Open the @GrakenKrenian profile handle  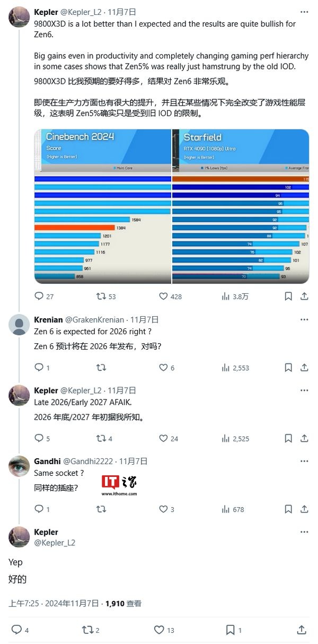tap(94, 319)
